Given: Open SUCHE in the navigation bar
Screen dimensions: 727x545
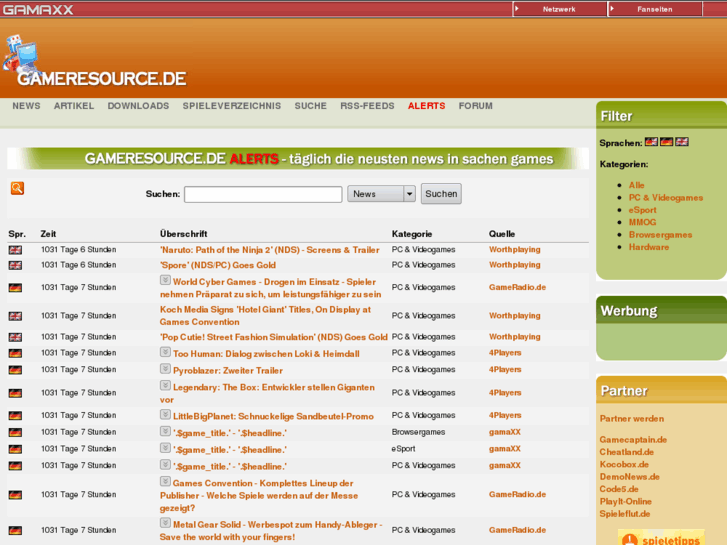Looking at the screenshot, I should (x=311, y=106).
